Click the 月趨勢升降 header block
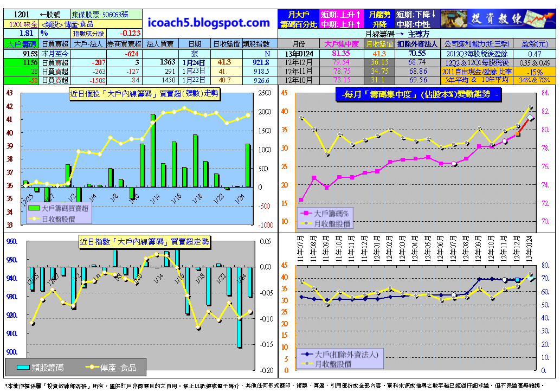The image size is (560, 392). pos(379,19)
